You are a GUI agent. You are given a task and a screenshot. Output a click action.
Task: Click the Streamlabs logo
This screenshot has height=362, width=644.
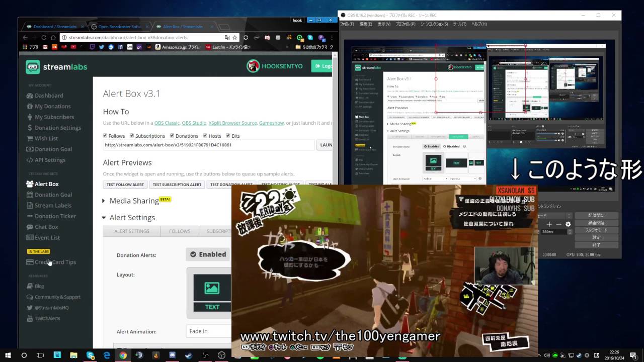[x=56, y=67]
